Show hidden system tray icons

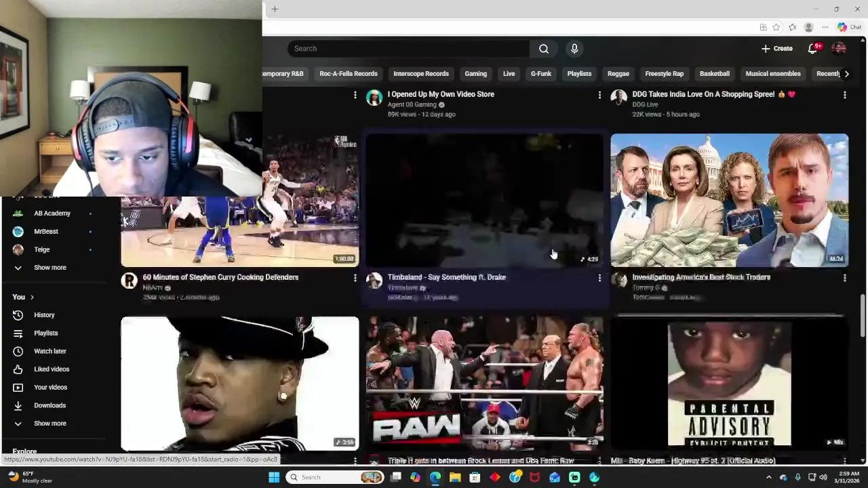768,477
